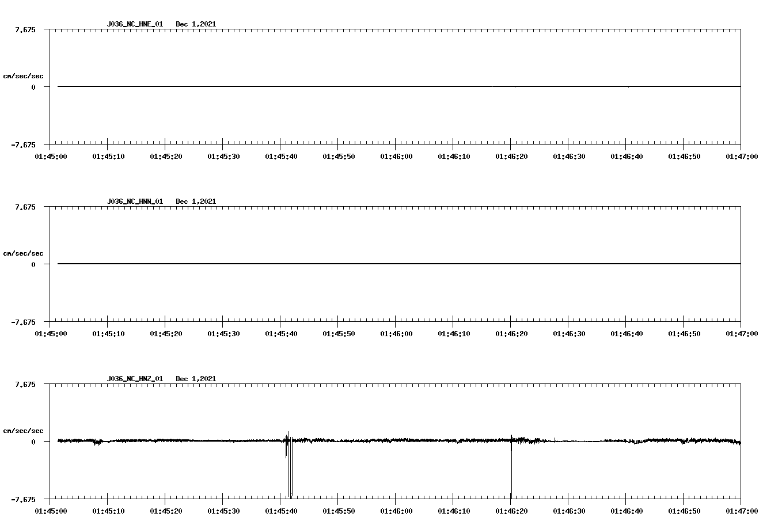Click the 0 axis value on HNE plot
This screenshot has width=782, height=532.
[x=33, y=87]
